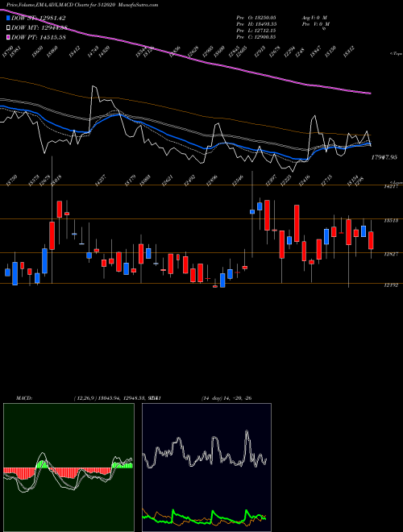Open the ADX indicator panel
This screenshot has height=532, width=403.
[206, 468]
